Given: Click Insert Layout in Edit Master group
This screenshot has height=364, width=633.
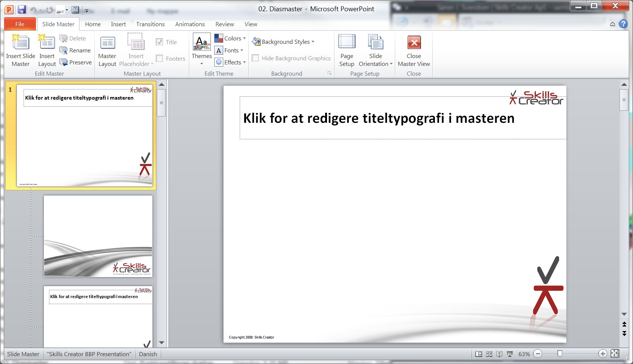Looking at the screenshot, I should click(x=46, y=51).
